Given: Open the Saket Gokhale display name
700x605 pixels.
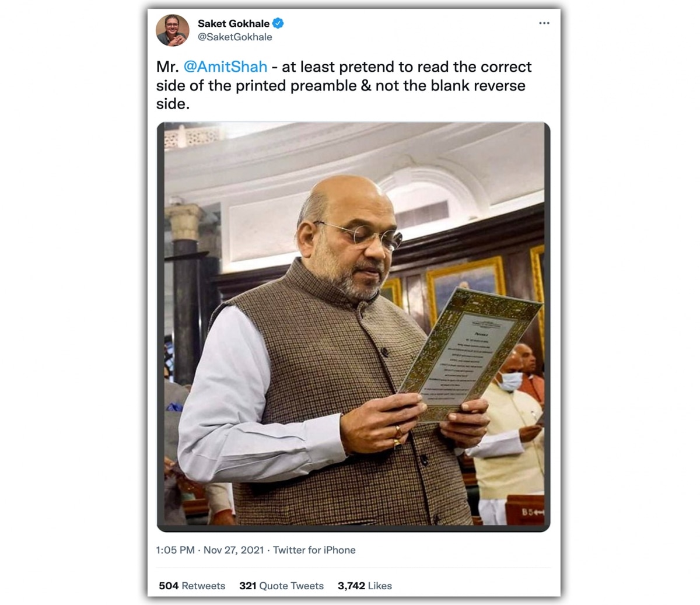Looking at the screenshot, I should click(233, 23).
